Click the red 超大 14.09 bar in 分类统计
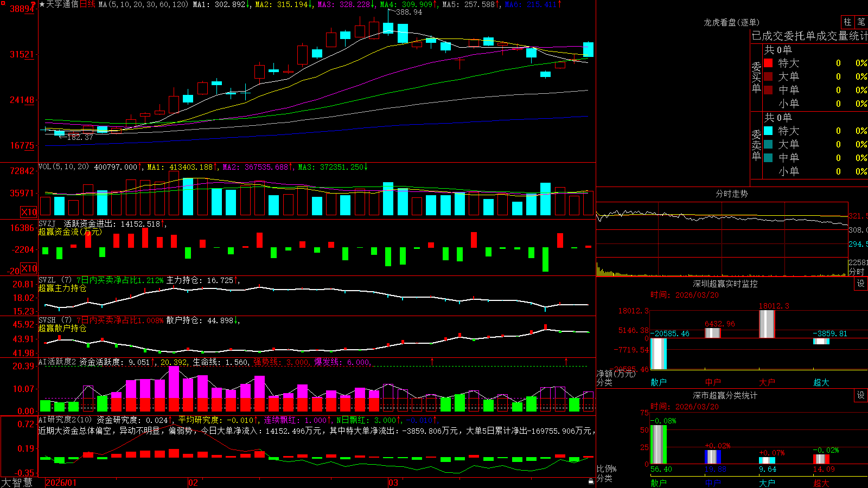The height and width of the screenshot is (488, 868). pos(821,459)
